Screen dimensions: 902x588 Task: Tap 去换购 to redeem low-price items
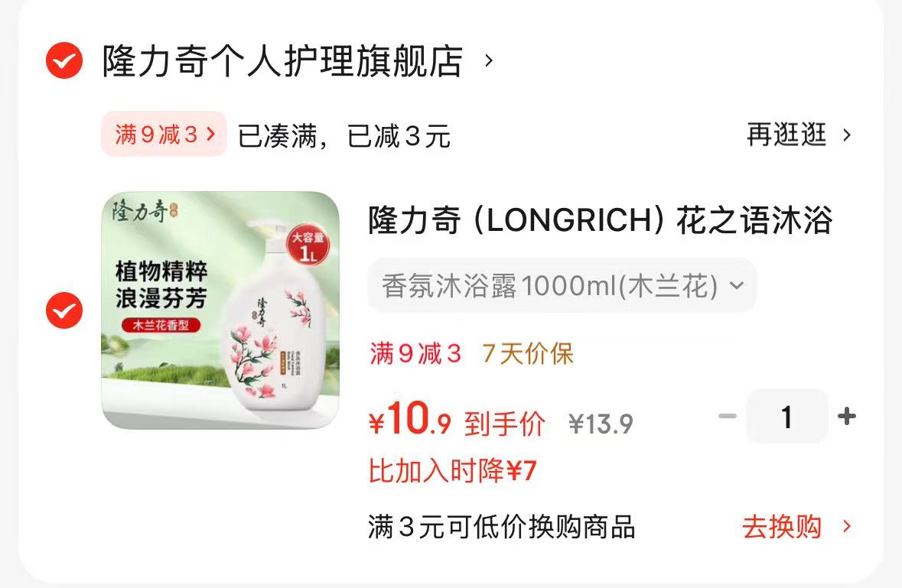pyautogui.click(x=782, y=527)
